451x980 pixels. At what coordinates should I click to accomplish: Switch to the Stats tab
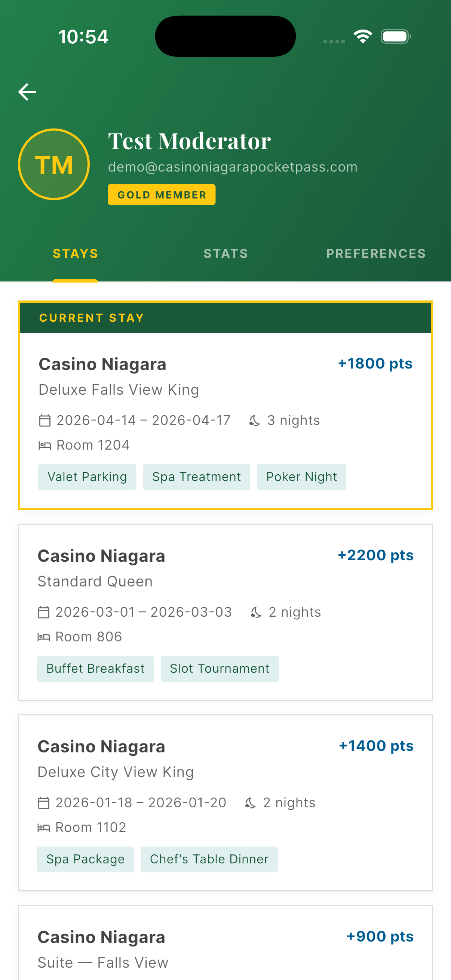[226, 254]
